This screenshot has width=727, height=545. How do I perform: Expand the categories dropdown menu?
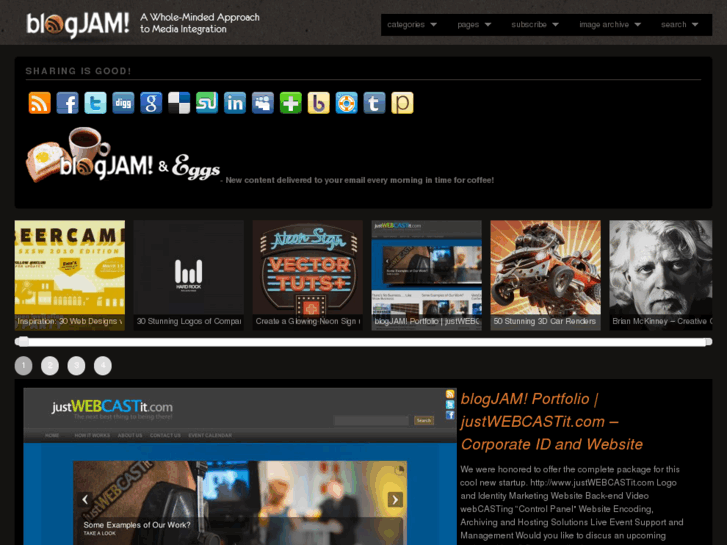(x=412, y=25)
